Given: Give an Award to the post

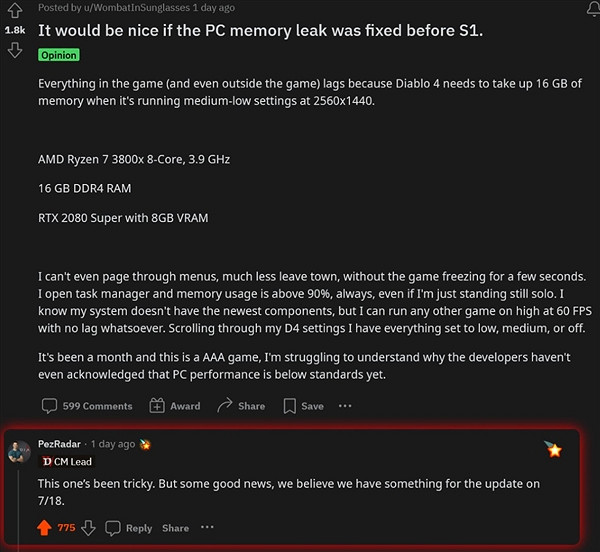Looking at the screenshot, I should point(174,406).
